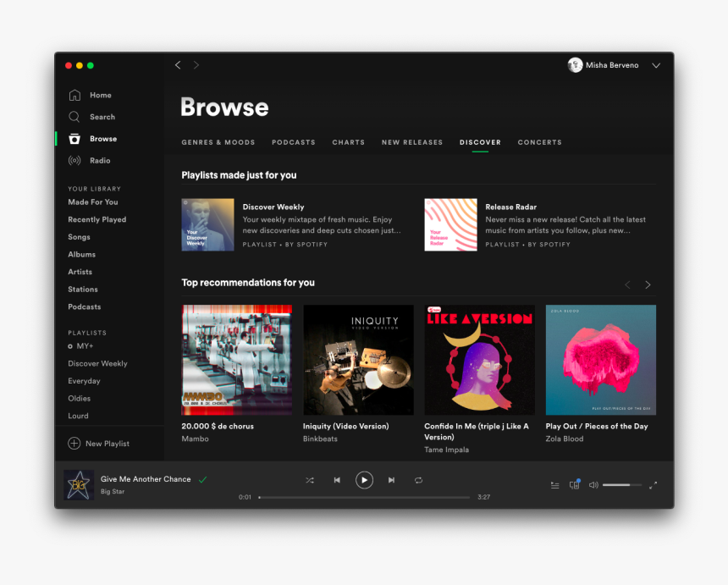
Task: Switch to the Podcasts tab
Action: click(x=294, y=142)
